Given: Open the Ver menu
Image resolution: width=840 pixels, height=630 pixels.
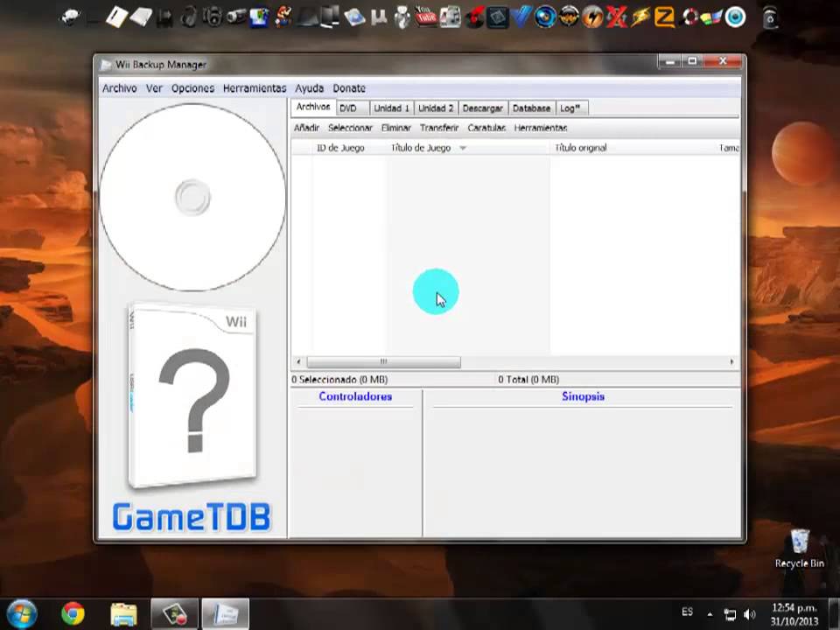Looking at the screenshot, I should click(154, 88).
